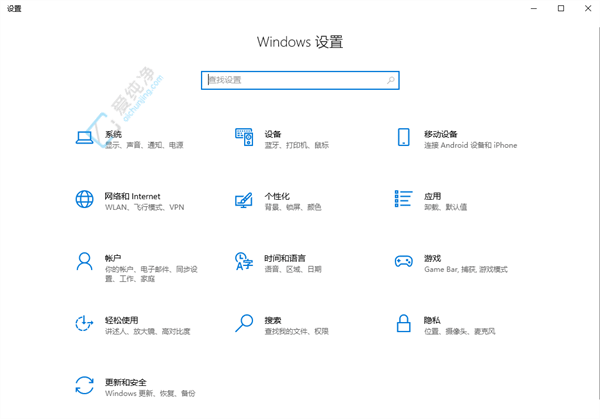600x419 pixels.
Task: Open the 搜索 magnifier category icon
Action: point(244,323)
